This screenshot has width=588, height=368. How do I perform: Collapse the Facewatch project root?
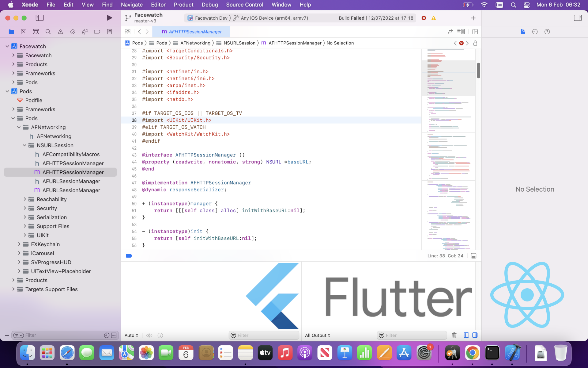[7, 46]
